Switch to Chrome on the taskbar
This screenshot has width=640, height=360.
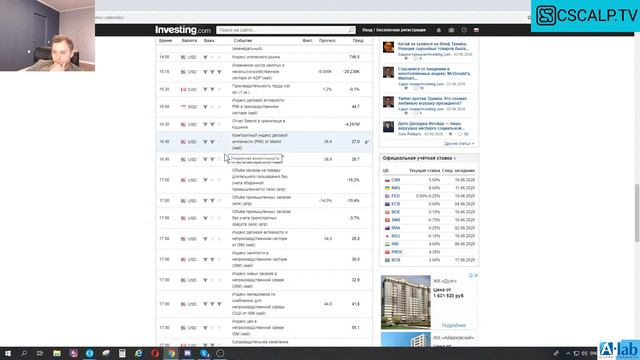click(x=171, y=353)
